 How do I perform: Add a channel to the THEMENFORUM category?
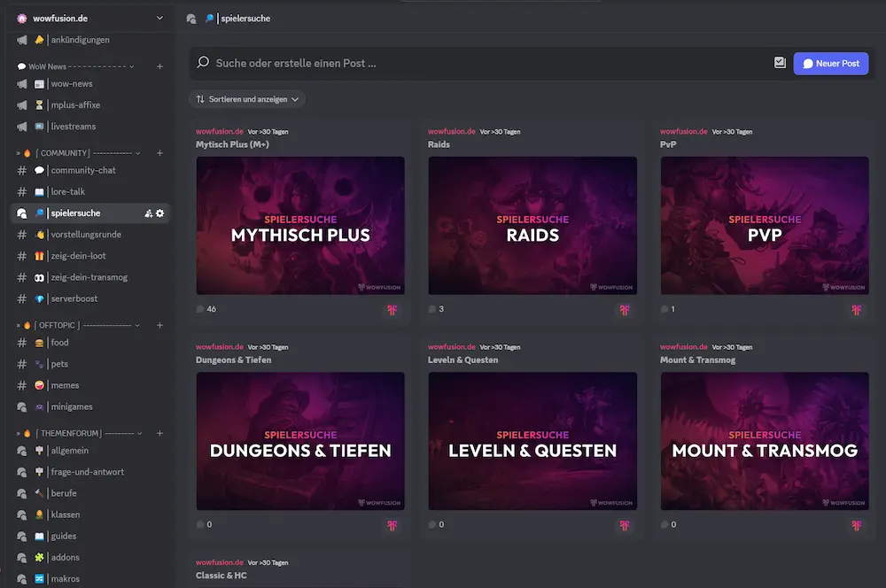click(x=159, y=433)
